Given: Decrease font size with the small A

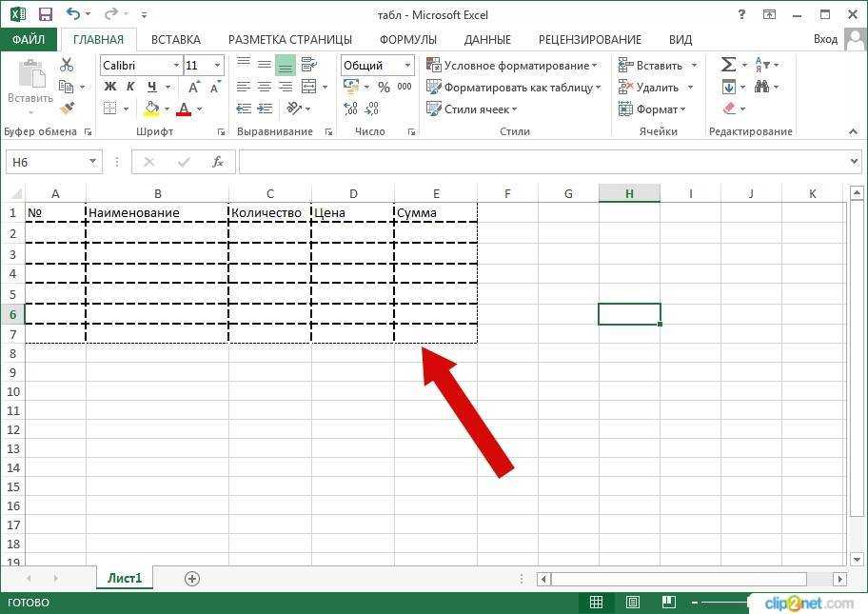Looking at the screenshot, I should coord(215,87).
